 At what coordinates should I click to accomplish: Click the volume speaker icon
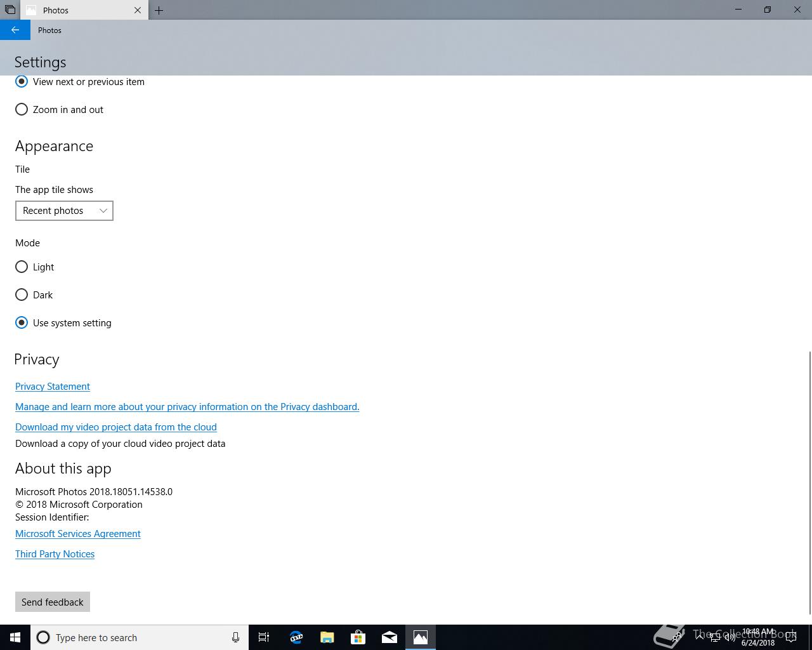point(730,637)
